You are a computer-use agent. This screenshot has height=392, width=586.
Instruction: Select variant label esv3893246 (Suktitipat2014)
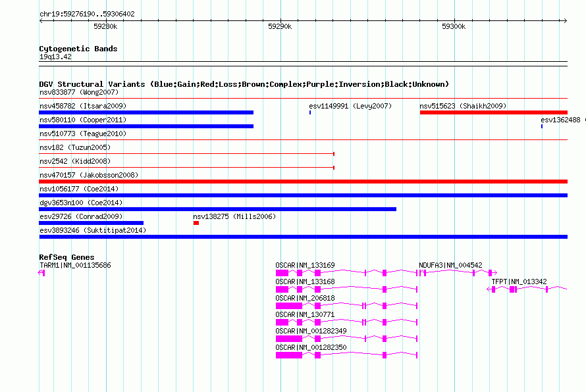pos(93,230)
